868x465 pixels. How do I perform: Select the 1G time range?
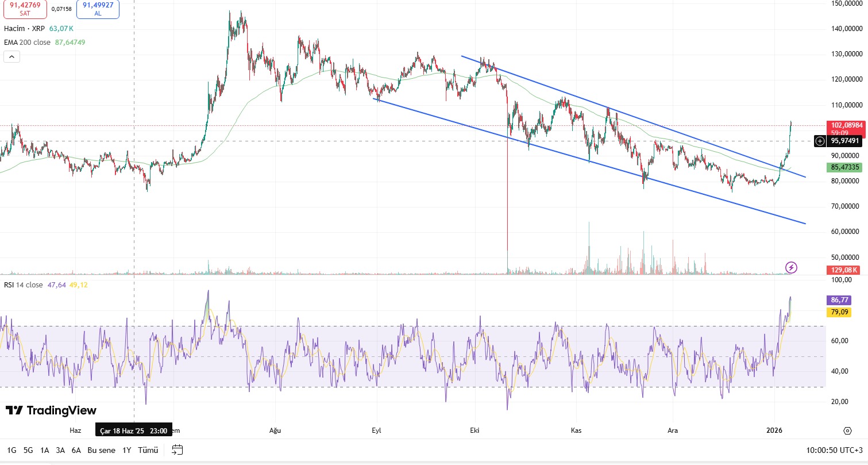[x=11, y=450]
